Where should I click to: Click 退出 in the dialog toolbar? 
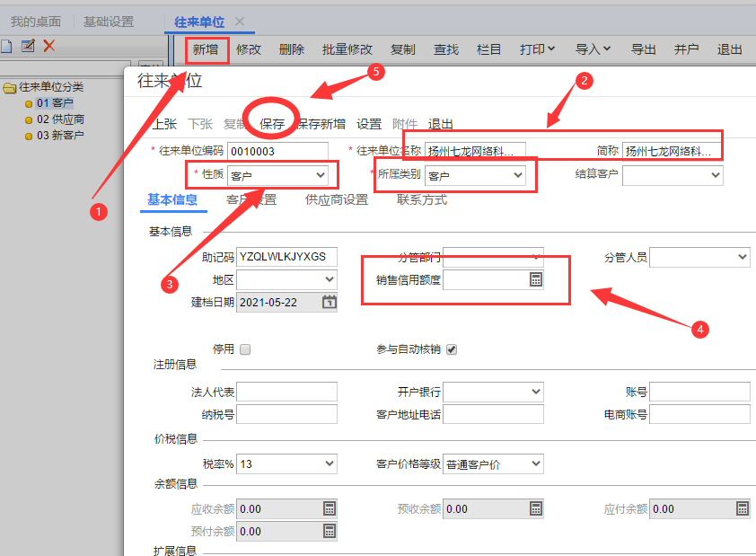[x=440, y=124]
